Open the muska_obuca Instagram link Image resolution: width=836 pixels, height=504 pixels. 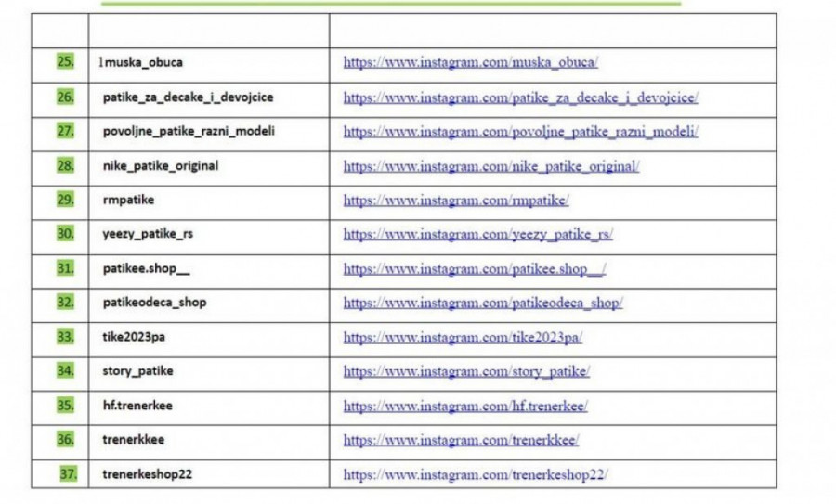[471, 63]
